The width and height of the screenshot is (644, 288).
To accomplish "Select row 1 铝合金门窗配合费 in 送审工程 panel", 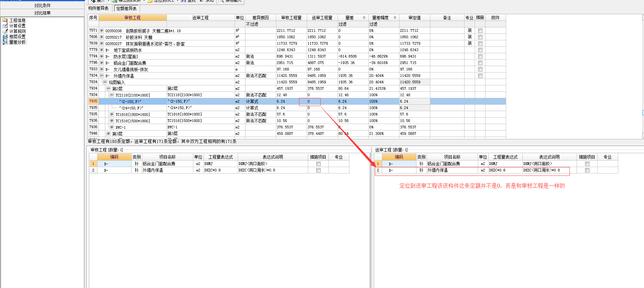I will pyautogui.click(x=496, y=164).
